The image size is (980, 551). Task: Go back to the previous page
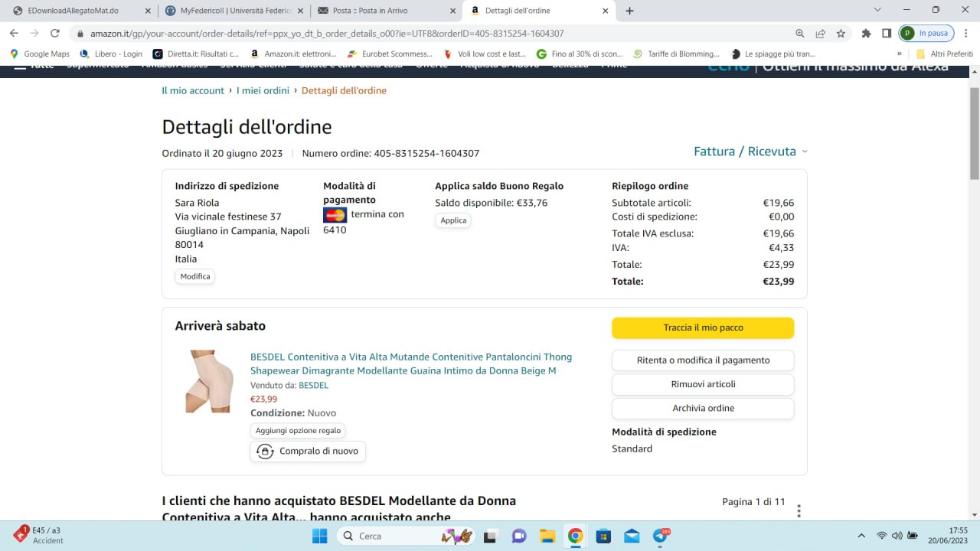14,34
